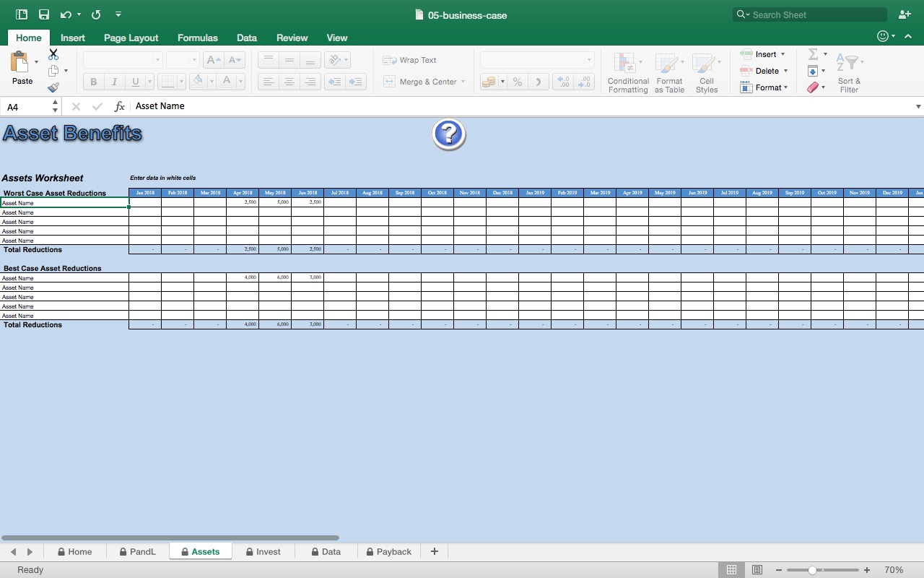The image size is (924, 578).
Task: Open the font size dropdown
Action: click(193, 60)
